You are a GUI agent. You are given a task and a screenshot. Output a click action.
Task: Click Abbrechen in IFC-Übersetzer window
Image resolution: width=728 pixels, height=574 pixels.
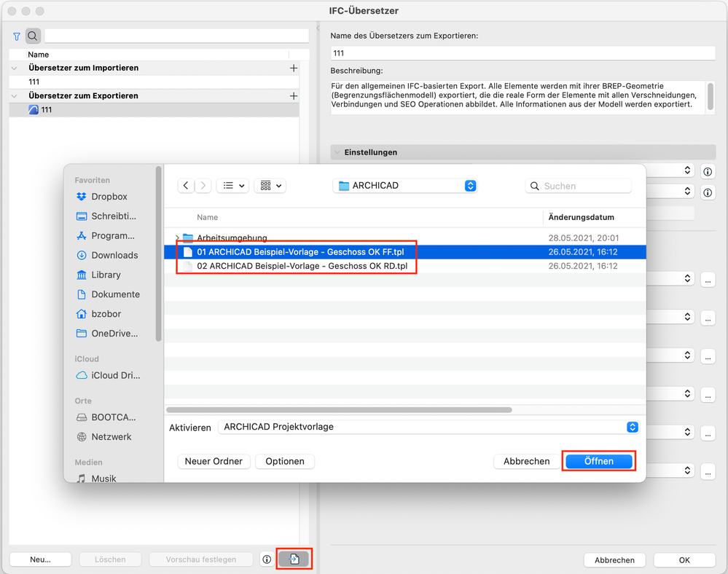(614, 560)
